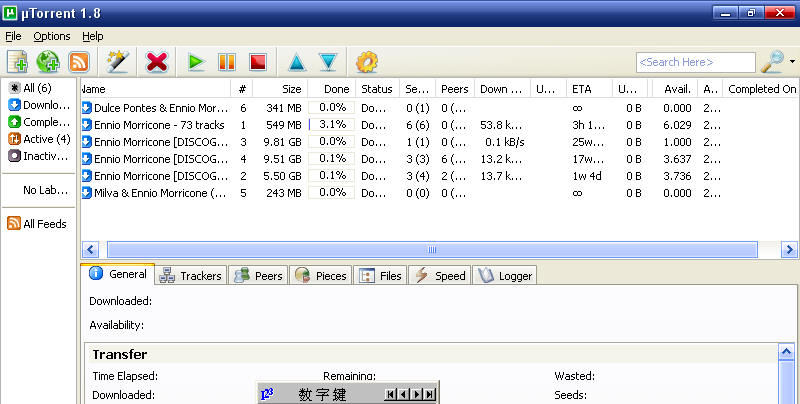This screenshot has width=800, height=404.
Task: Switch to the Logger tab
Action: 505,276
